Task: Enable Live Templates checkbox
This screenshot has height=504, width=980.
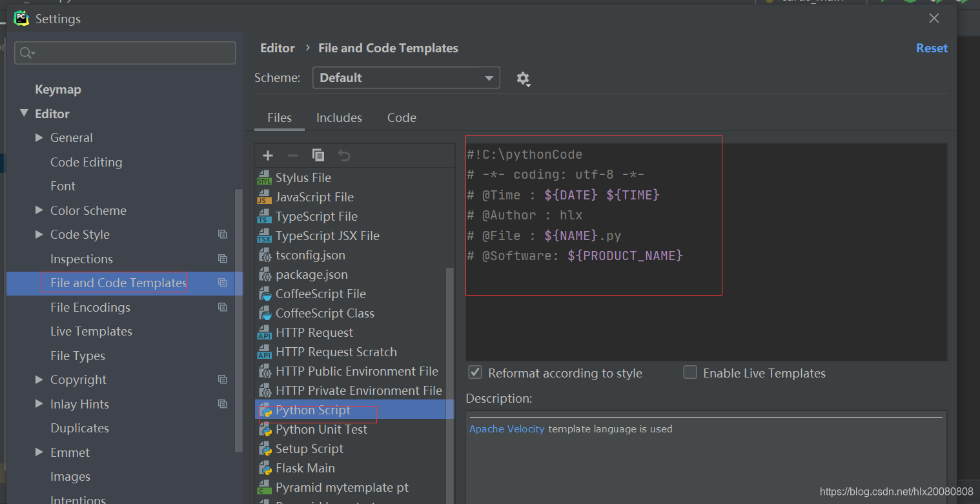Action: 690,372
